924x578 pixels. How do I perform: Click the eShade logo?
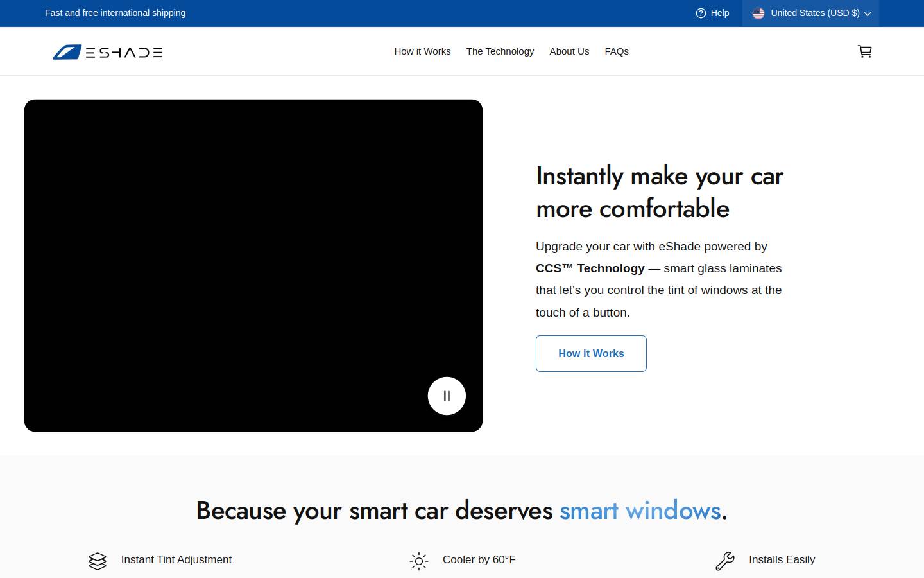point(107,52)
